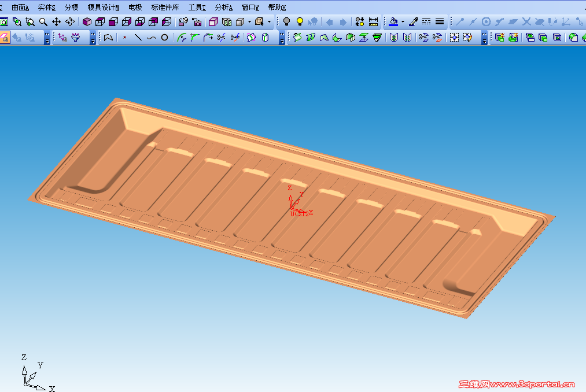The height and width of the screenshot is (392, 586).
Task: Open the 标准件库 menu
Action: pyautogui.click(x=165, y=8)
